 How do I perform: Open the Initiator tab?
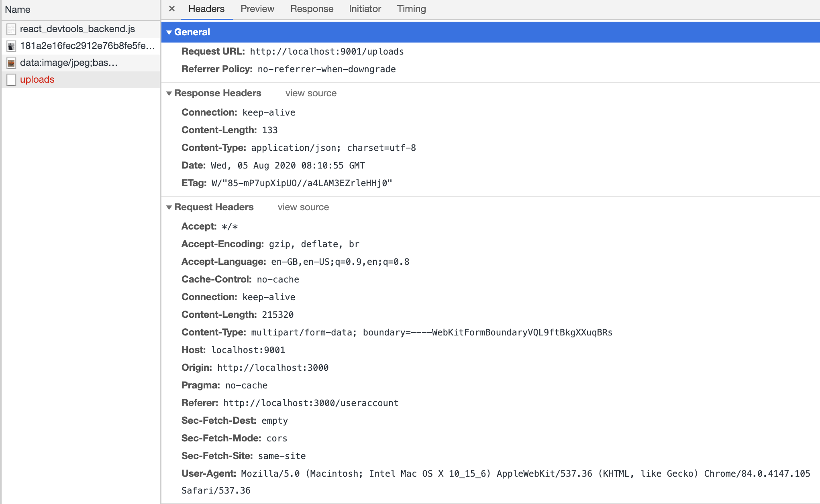(x=365, y=9)
